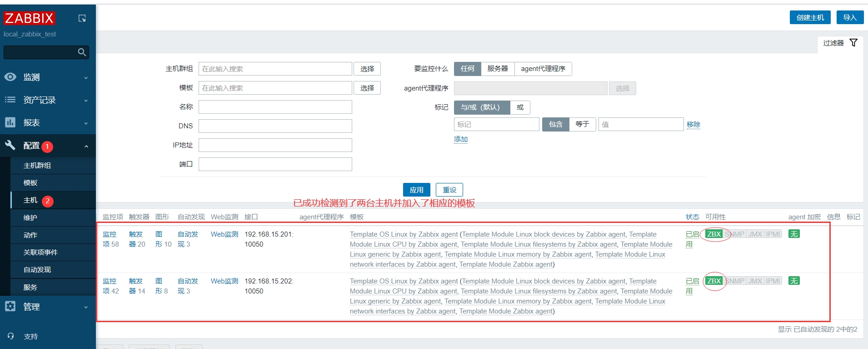The height and width of the screenshot is (349, 868).
Task: Open 关联项事件 submenu item
Action: click(x=53, y=252)
